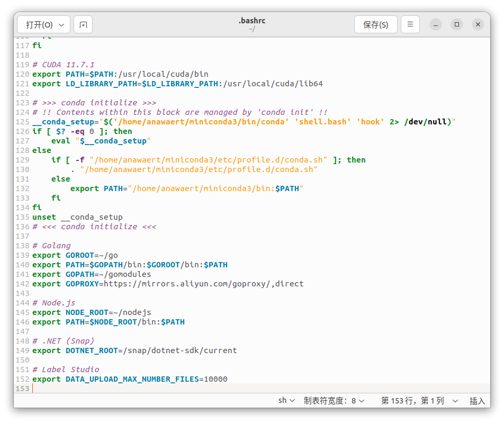Place cursor on empty line 153
This screenshot has width=504, height=423.
click(159, 389)
